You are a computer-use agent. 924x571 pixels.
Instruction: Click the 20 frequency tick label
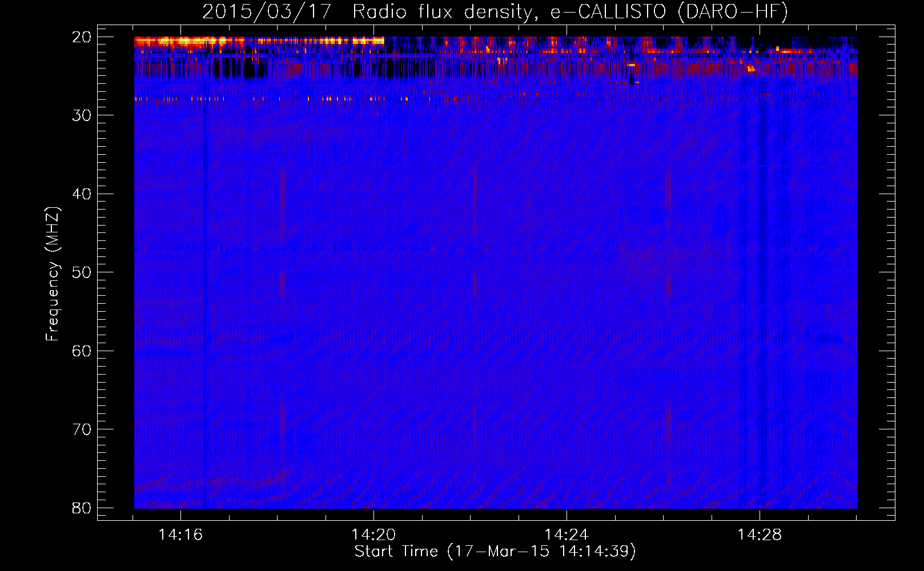[x=82, y=37]
